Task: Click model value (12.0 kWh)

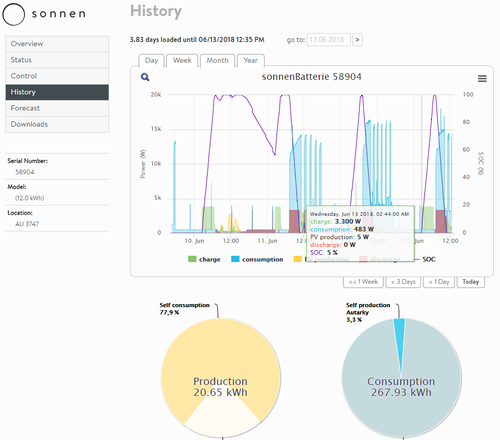Action: pyautogui.click(x=29, y=198)
